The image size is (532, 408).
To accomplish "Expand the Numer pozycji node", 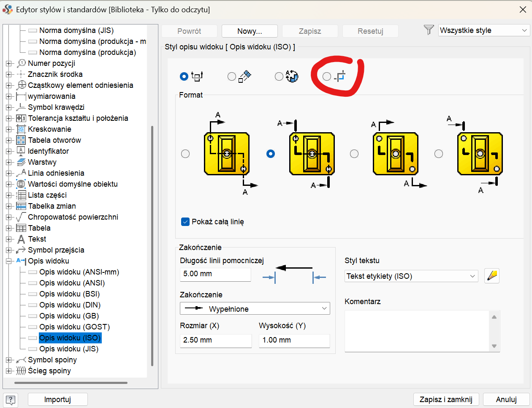I will pyautogui.click(x=9, y=63).
